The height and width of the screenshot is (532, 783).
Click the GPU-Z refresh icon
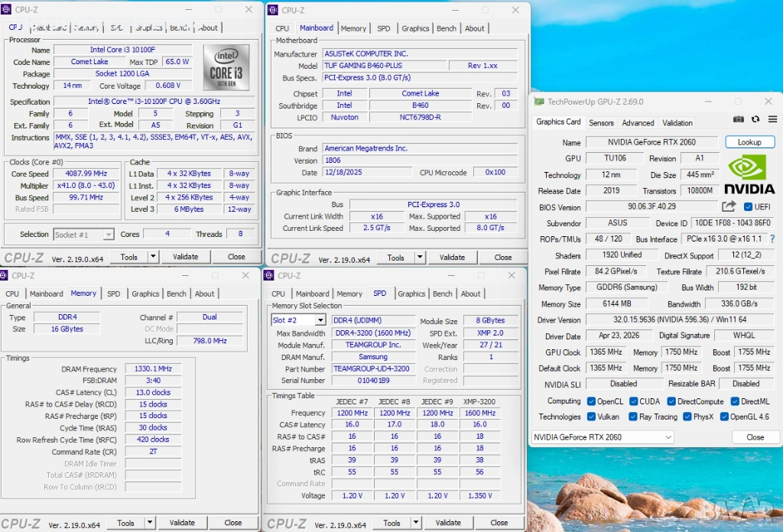coord(755,119)
